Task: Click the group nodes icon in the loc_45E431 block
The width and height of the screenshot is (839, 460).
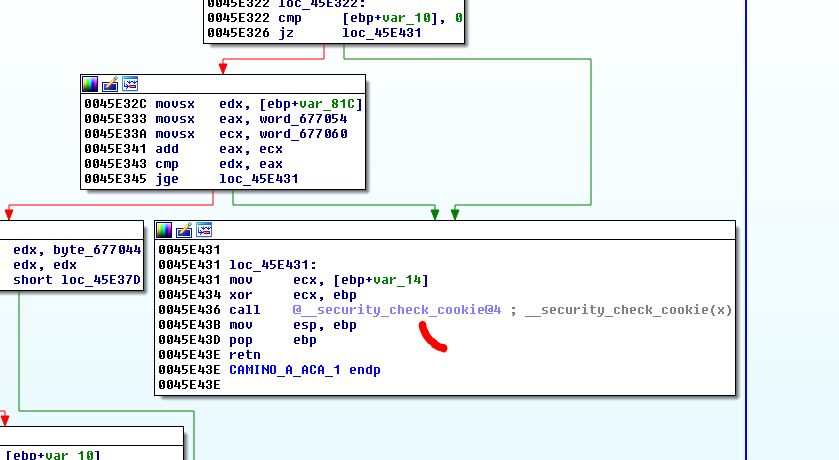Action: pyautogui.click(x=203, y=229)
